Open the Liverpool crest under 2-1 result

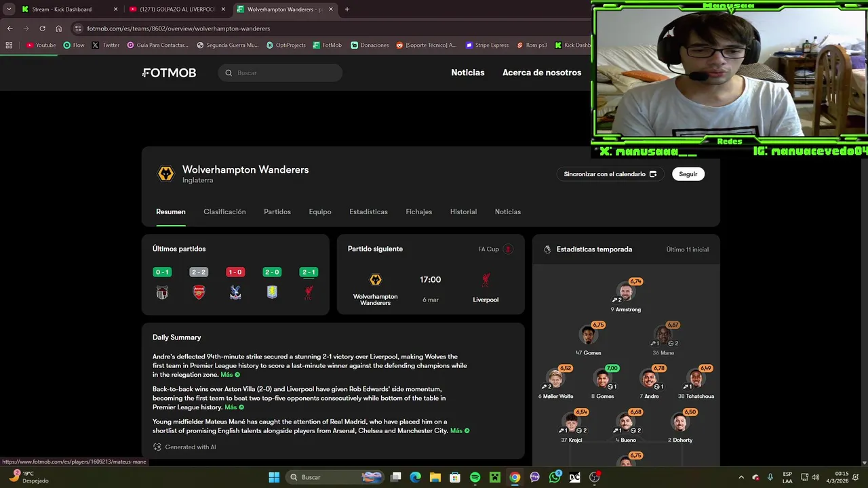pos(309,292)
